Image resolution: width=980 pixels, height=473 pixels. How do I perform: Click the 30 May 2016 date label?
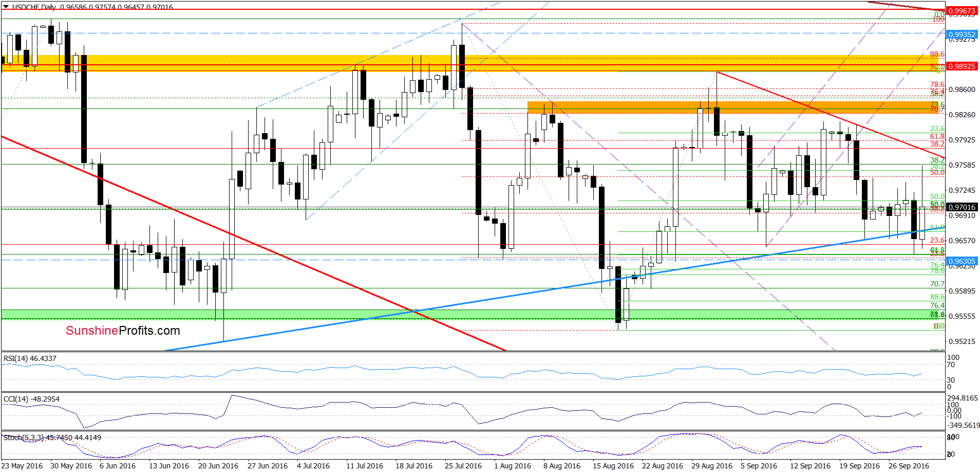click(x=71, y=466)
